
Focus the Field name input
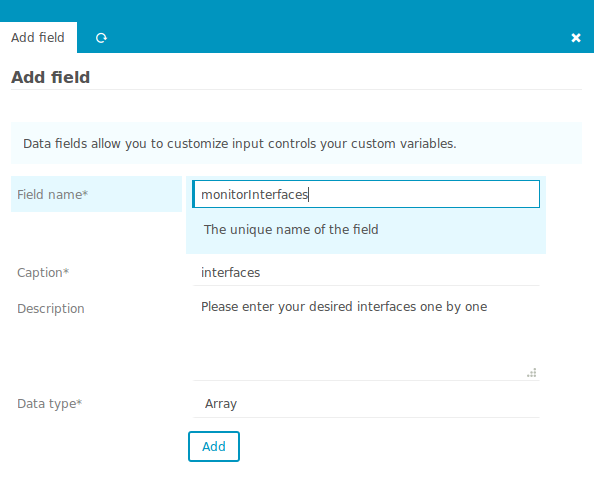[x=366, y=194]
